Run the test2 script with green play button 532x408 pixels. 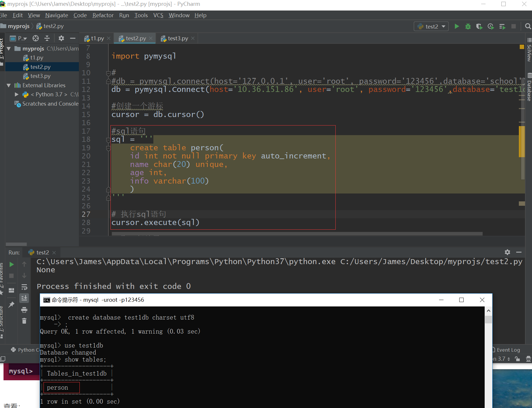[x=457, y=26]
